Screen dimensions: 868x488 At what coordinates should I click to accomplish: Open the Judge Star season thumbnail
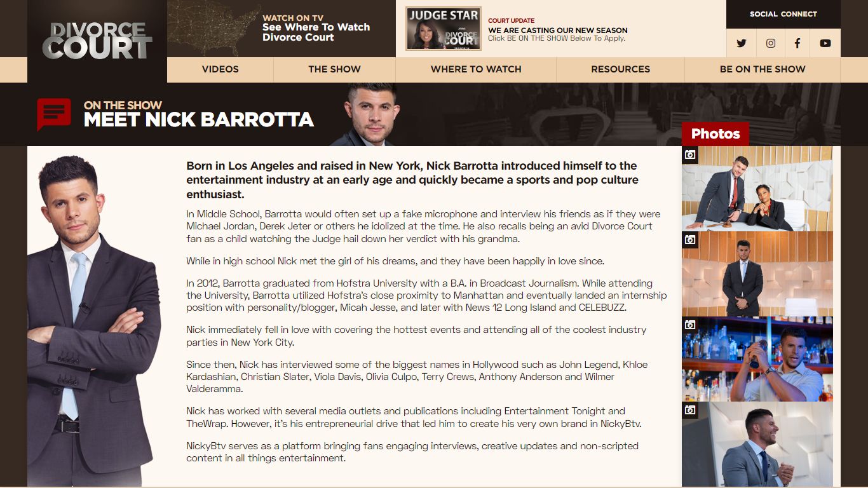pyautogui.click(x=444, y=29)
